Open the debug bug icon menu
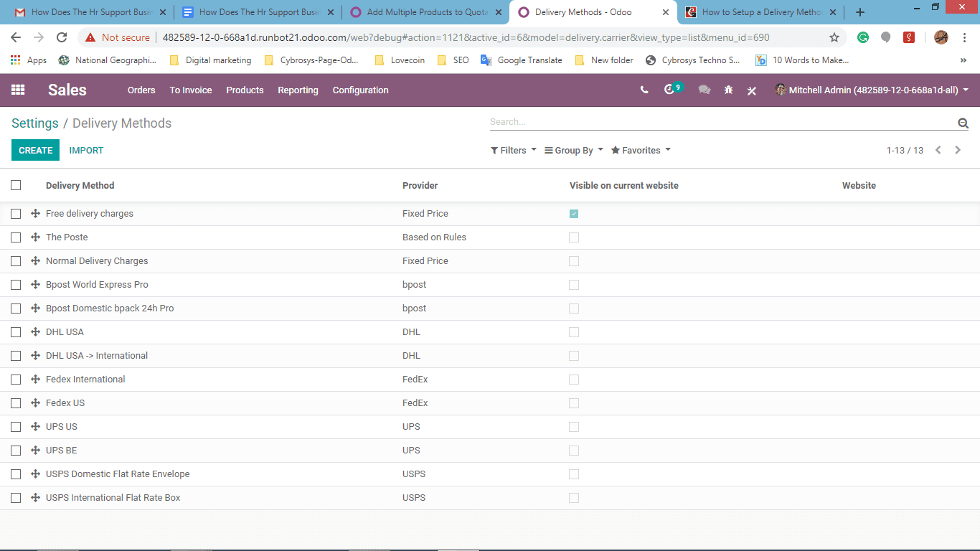 728,90
